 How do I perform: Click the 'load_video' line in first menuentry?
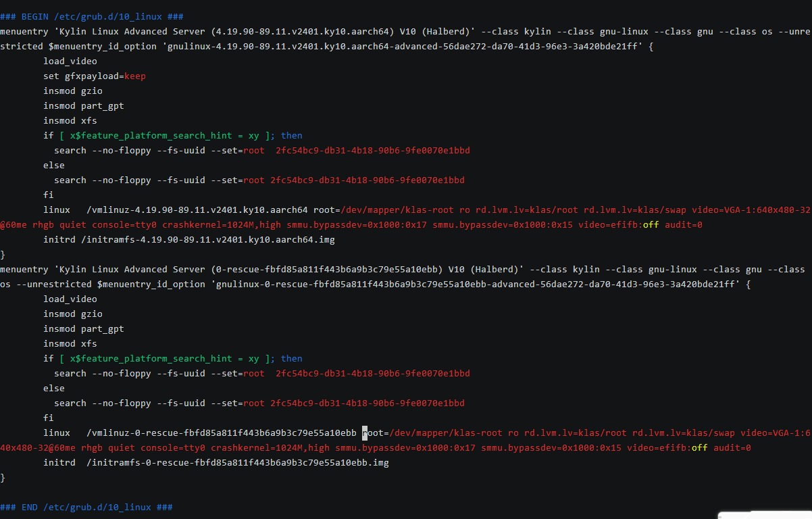(x=70, y=61)
